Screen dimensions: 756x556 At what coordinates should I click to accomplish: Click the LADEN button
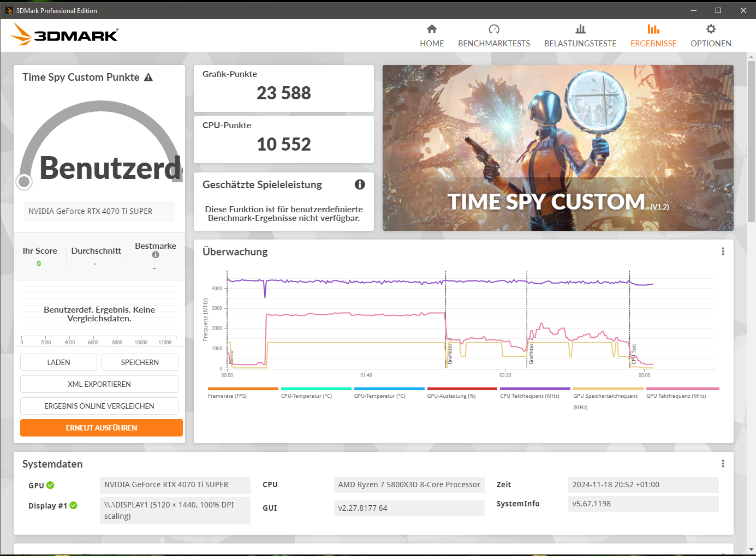(58, 362)
